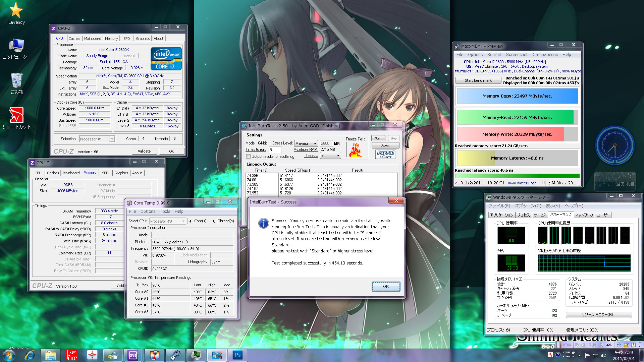Click the Intel Core i7 logo in CPU-Z

point(166,58)
